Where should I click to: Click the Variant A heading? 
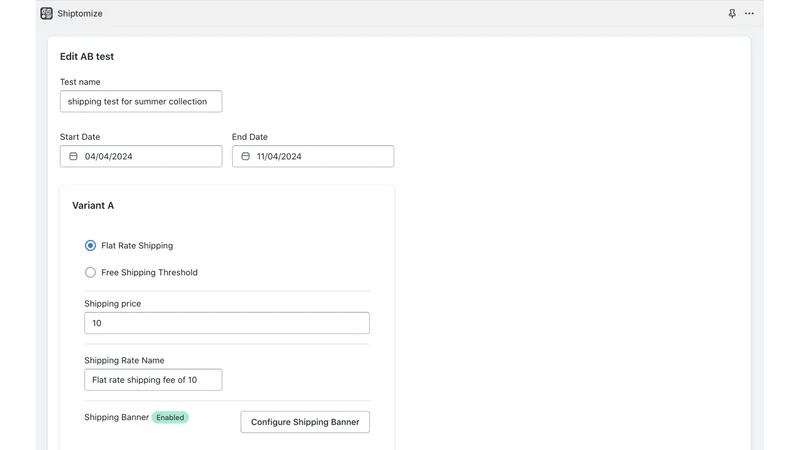tap(93, 206)
